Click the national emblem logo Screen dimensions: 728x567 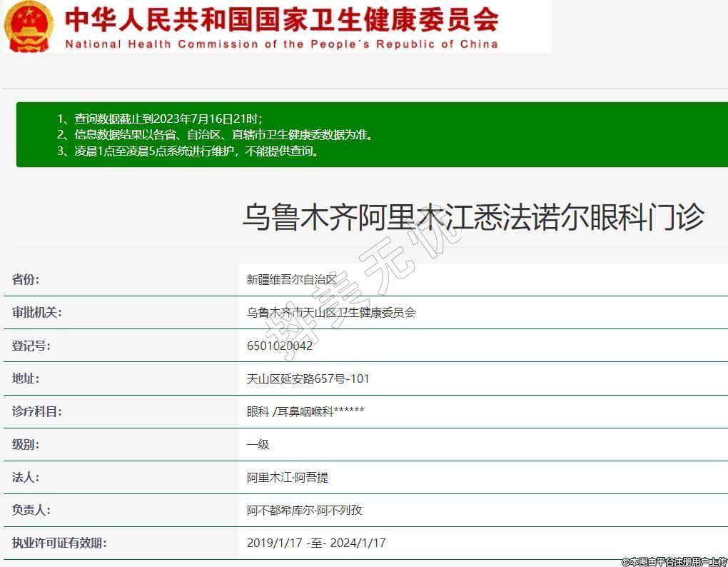29,26
